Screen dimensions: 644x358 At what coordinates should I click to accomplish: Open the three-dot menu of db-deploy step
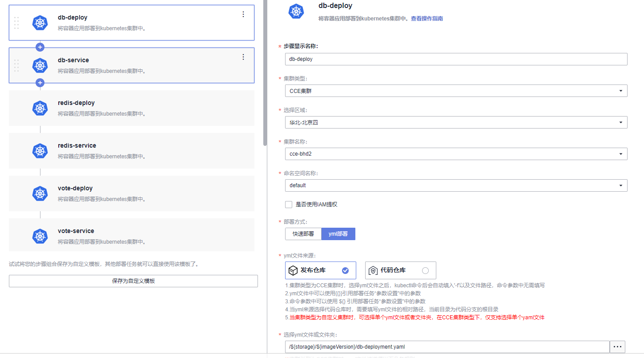243,14
